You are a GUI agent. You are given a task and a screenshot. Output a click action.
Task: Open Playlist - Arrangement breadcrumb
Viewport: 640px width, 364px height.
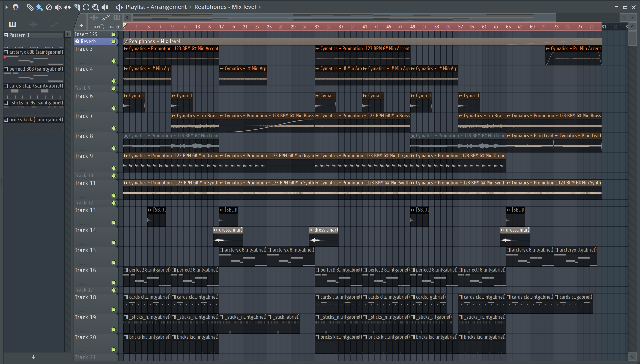tap(156, 7)
